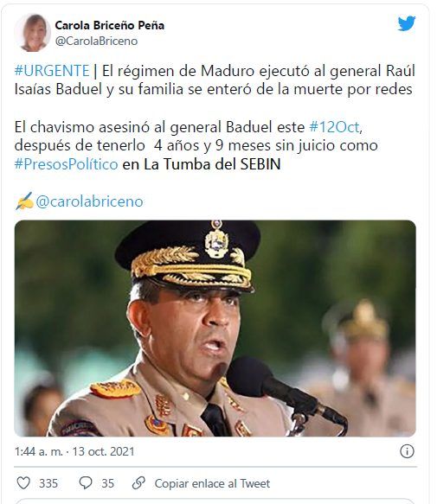Screen dimensions: 437x504
Task: Enlarge the general's photo in tweet
Action: (215, 329)
